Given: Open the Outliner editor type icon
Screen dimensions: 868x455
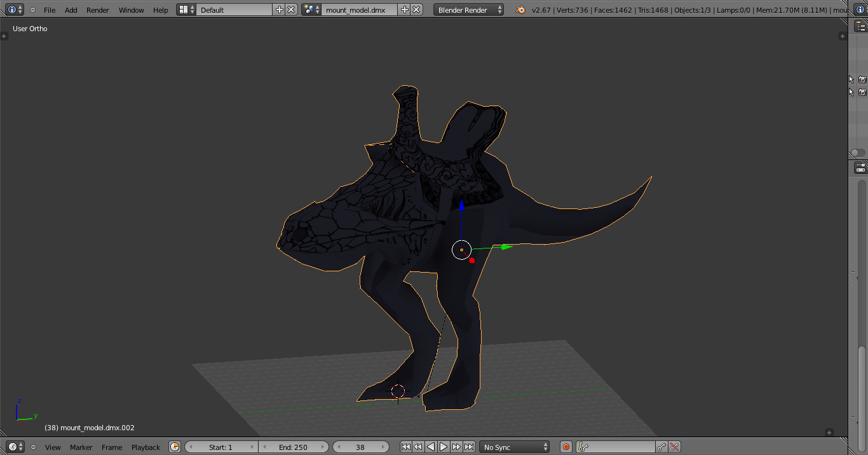Looking at the screenshot, I should click(860, 26).
